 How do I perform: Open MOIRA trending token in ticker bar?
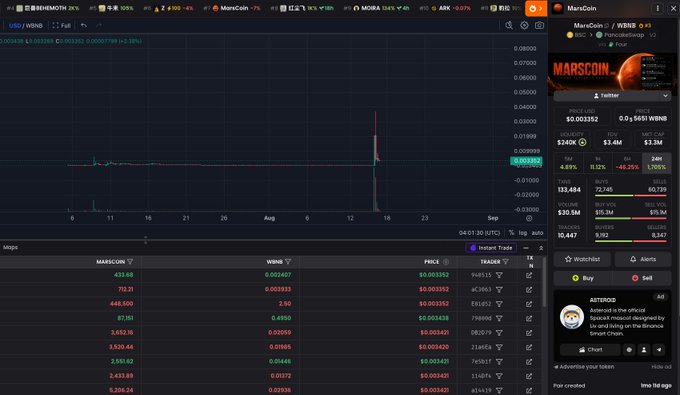pyautogui.click(x=376, y=8)
